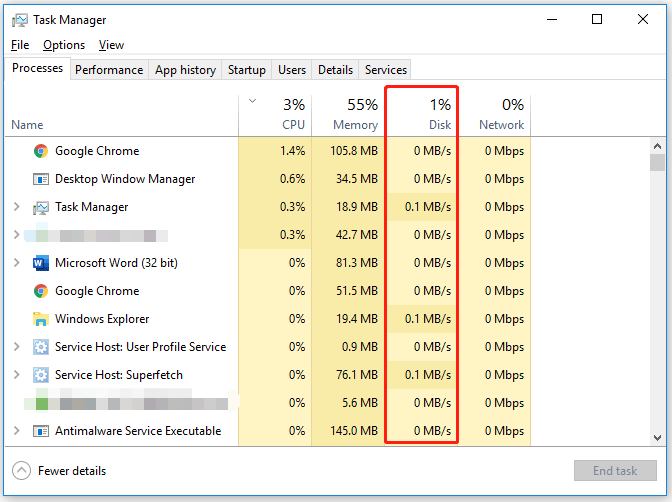
Task: Click the User Profile Service gear icon
Action: coord(41,347)
